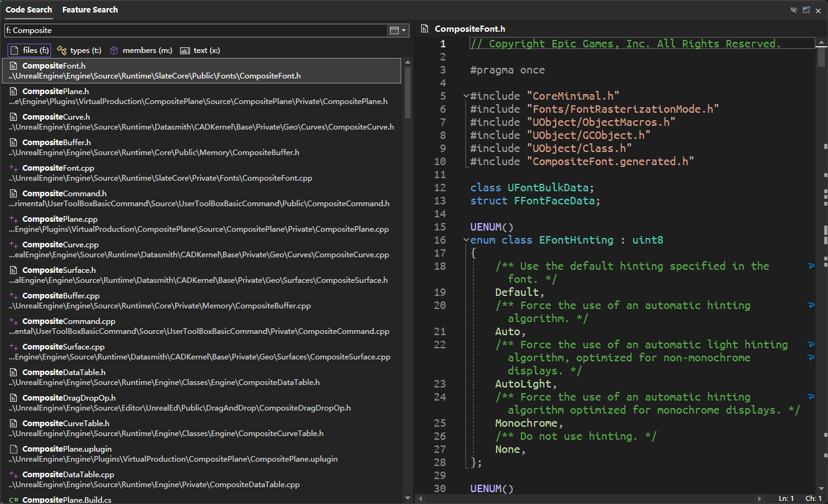Enable the files (f:) filter
The width and height of the screenshot is (828, 504).
29,50
